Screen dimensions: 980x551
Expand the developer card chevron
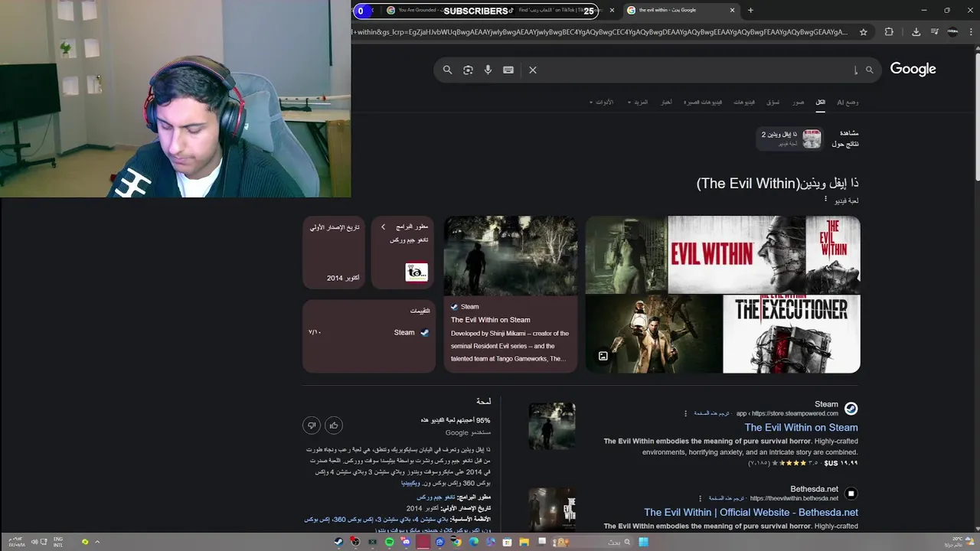pyautogui.click(x=384, y=227)
